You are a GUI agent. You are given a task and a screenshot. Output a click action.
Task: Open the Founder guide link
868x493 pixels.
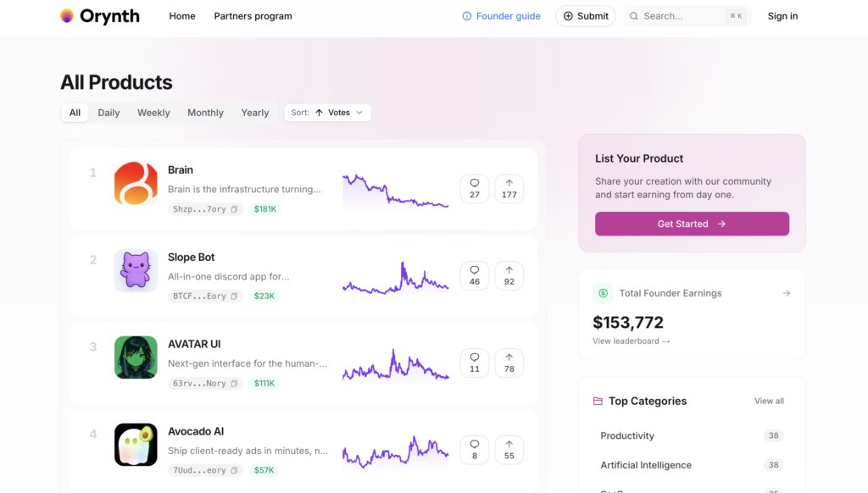pos(501,16)
